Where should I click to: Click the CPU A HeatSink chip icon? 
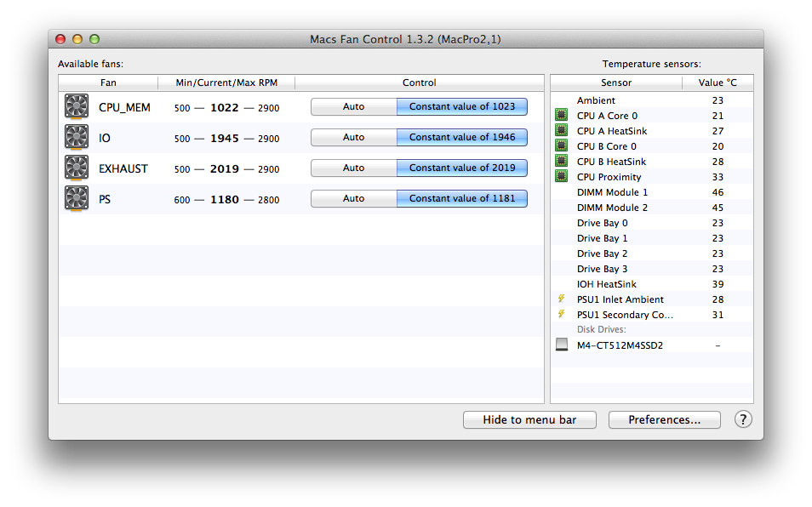tap(562, 130)
